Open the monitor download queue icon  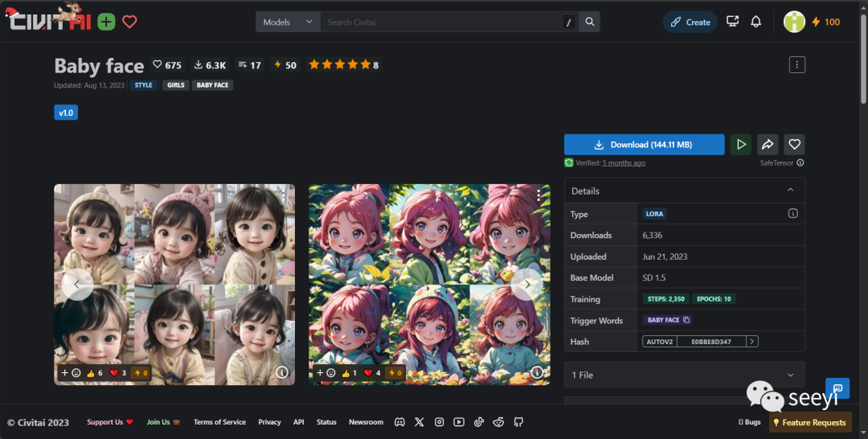click(732, 22)
